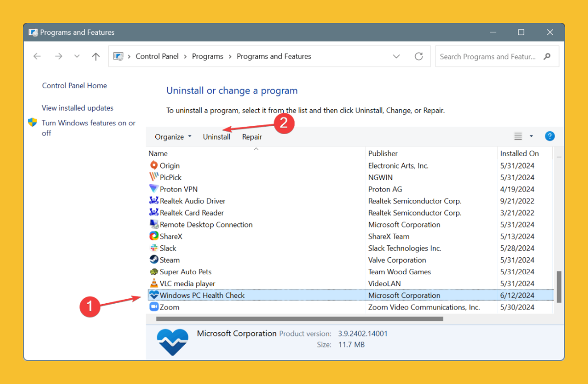The height and width of the screenshot is (384, 588).
Task: Click the Valve Corporation publisher cell
Action: tap(397, 260)
